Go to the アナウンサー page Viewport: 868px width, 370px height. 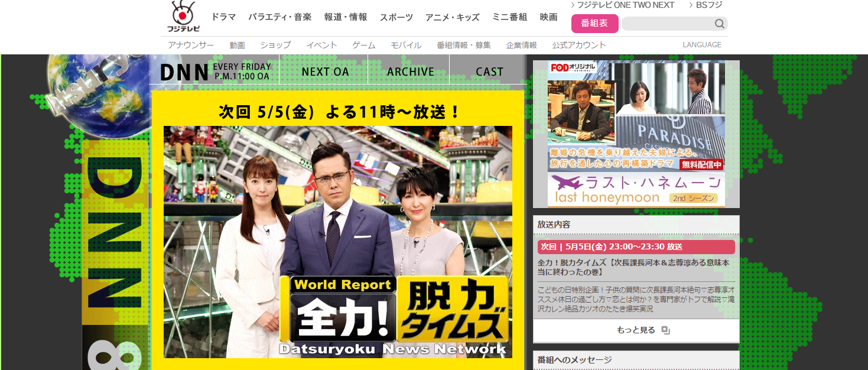[x=191, y=45]
